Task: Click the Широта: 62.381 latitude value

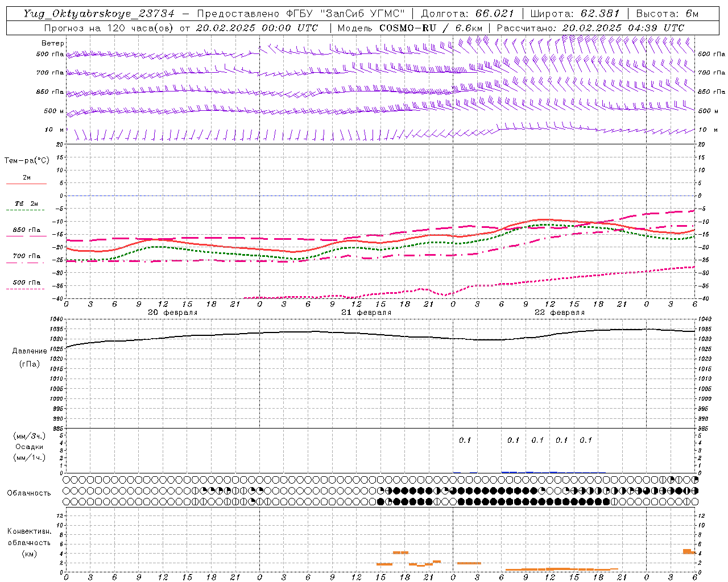Action: coord(574,14)
